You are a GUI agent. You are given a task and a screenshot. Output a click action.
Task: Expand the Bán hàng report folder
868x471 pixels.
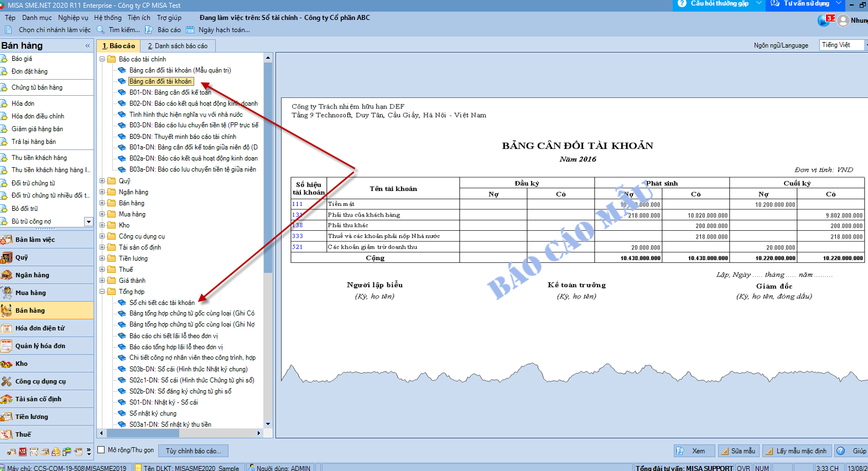click(102, 203)
